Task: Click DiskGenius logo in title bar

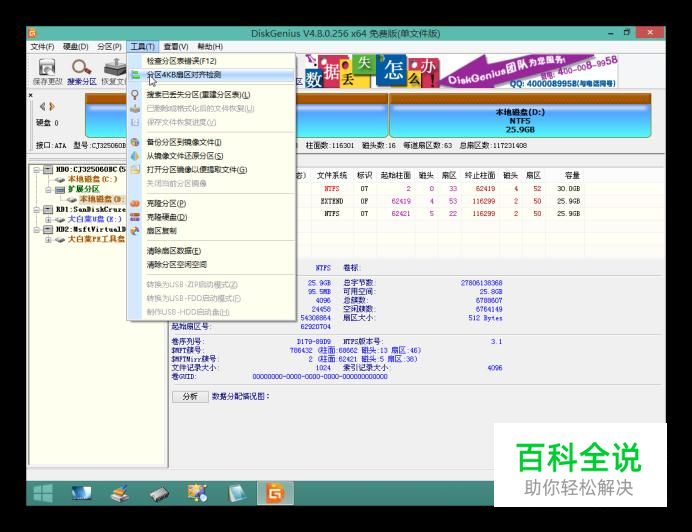Action: coord(33,33)
